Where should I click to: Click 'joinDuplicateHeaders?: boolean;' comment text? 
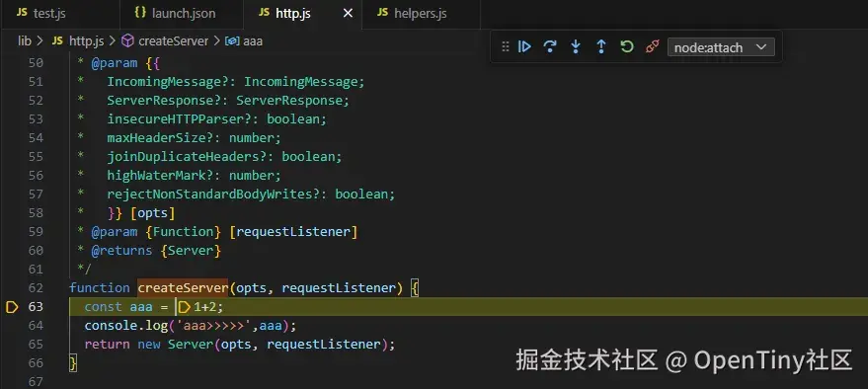pyautogui.click(x=225, y=157)
